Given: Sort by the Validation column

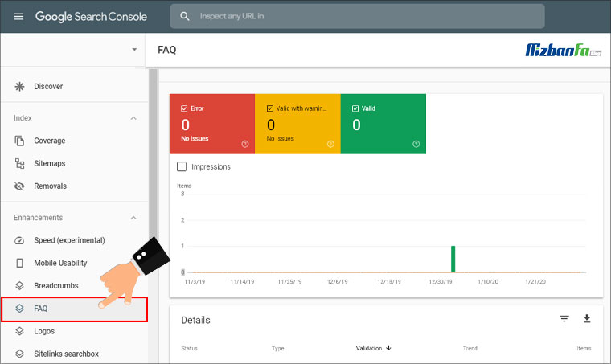Looking at the screenshot, I should pos(373,348).
